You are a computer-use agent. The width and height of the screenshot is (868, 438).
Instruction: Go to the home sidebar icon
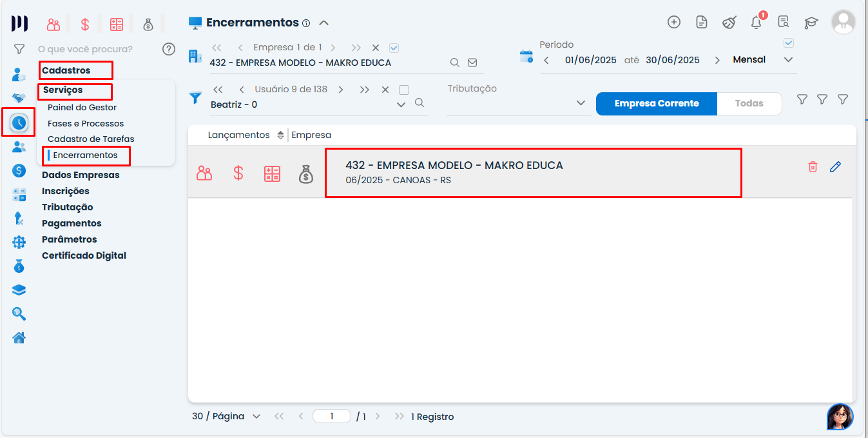(19, 337)
